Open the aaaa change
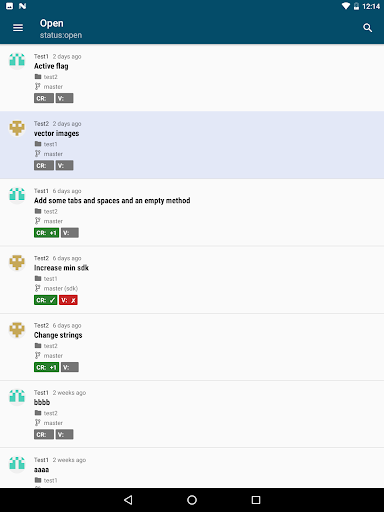This screenshot has height=512, width=384. [192, 468]
